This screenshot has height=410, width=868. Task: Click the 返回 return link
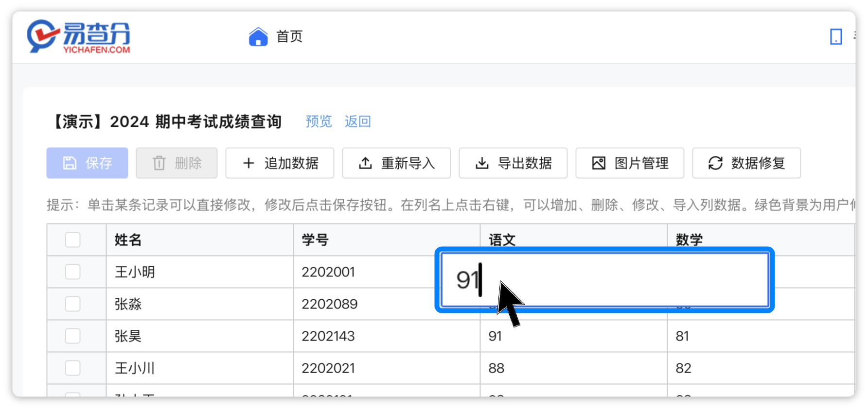coord(357,121)
